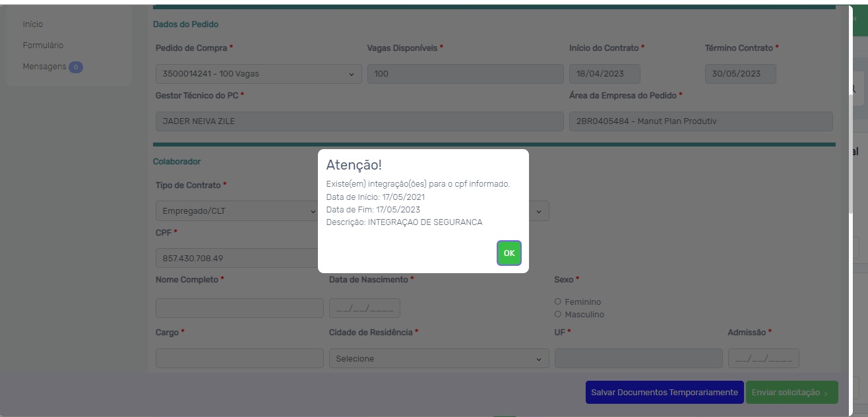
Task: Open the Pedido de Compra dropdown
Action: click(x=258, y=74)
